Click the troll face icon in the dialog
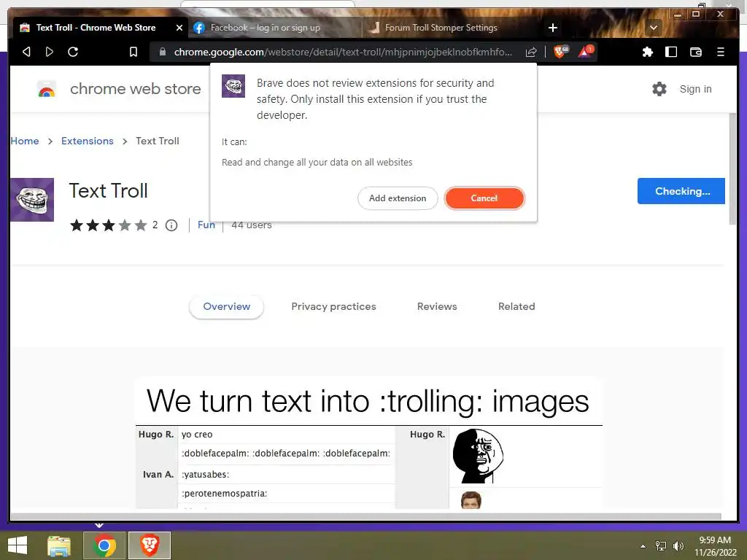Screen dimensions: 747x560 (233, 86)
